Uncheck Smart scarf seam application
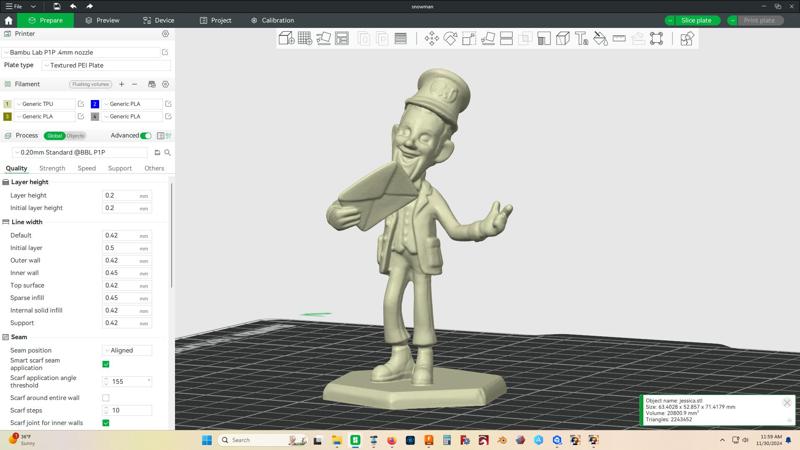Image resolution: width=800 pixels, height=450 pixels. (106, 364)
